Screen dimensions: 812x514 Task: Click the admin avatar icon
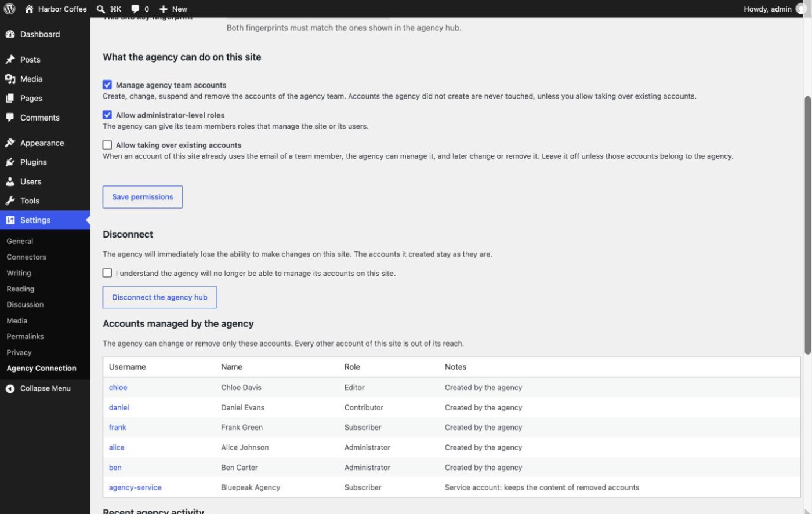coord(802,9)
